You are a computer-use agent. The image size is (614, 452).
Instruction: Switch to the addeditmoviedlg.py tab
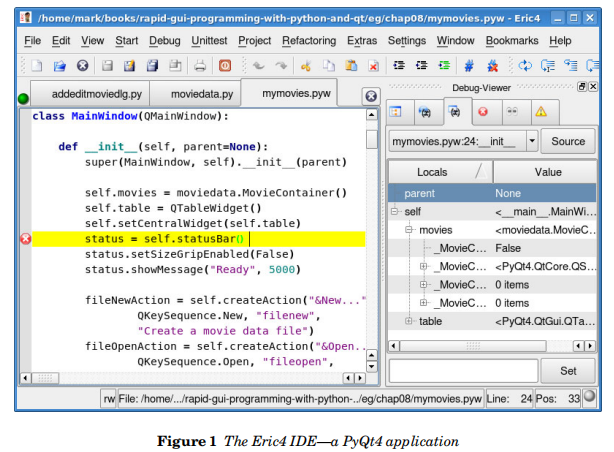[x=90, y=94]
